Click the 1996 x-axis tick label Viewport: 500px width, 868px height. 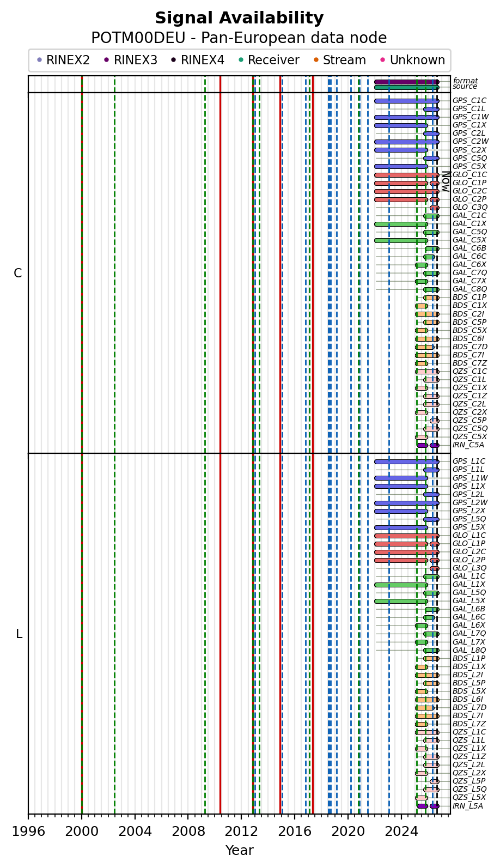(28, 832)
